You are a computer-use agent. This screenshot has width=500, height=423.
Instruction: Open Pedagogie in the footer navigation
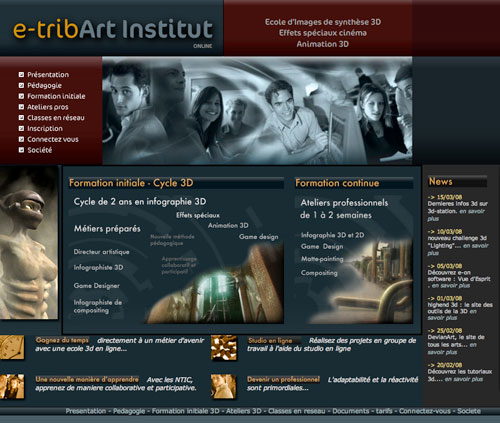129,411
